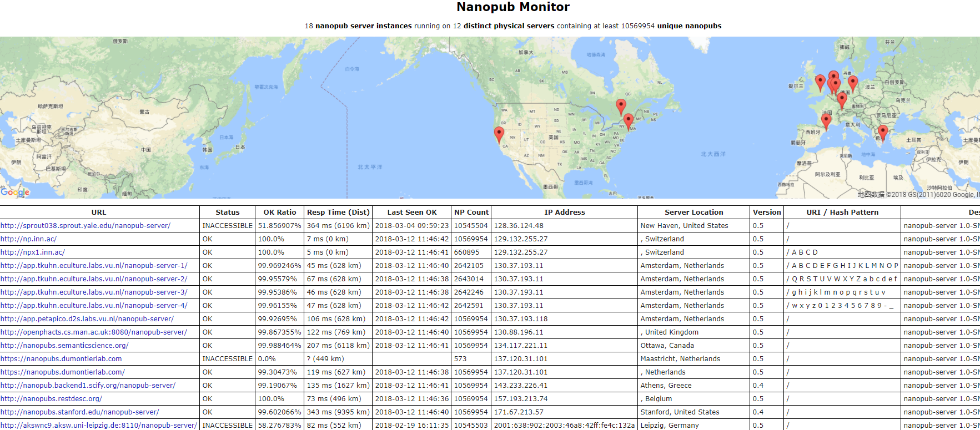980x430 pixels.
Task: Click the NP Count column header
Action: 471,213
